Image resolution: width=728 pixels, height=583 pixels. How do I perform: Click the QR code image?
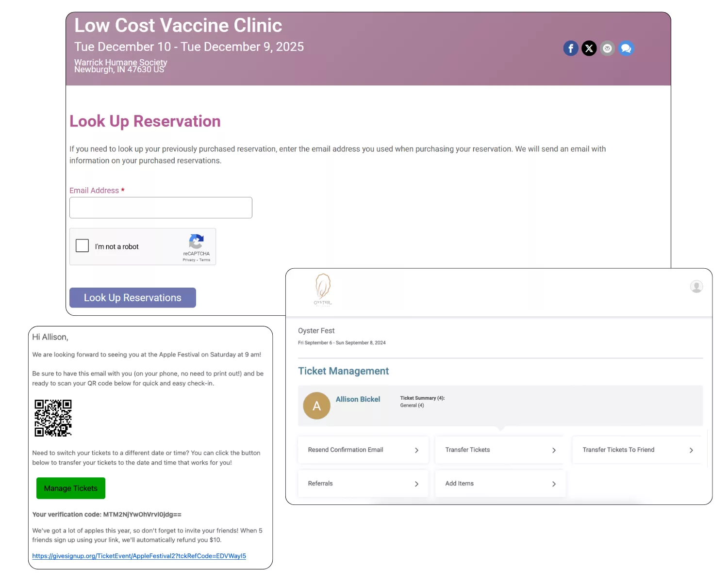pos(53,418)
